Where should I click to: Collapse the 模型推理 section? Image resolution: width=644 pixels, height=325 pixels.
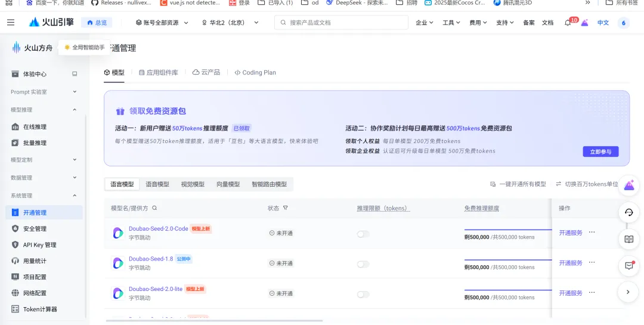pos(44,110)
